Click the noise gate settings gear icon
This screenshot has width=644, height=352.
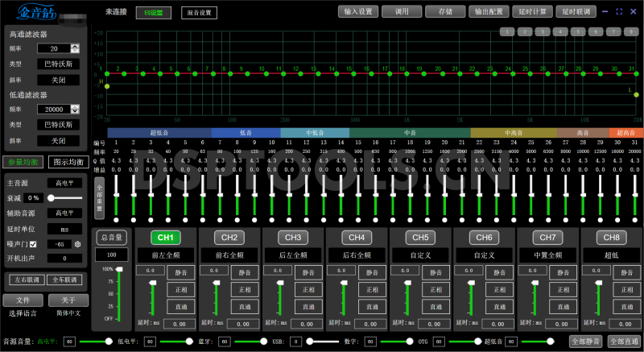click(78, 244)
